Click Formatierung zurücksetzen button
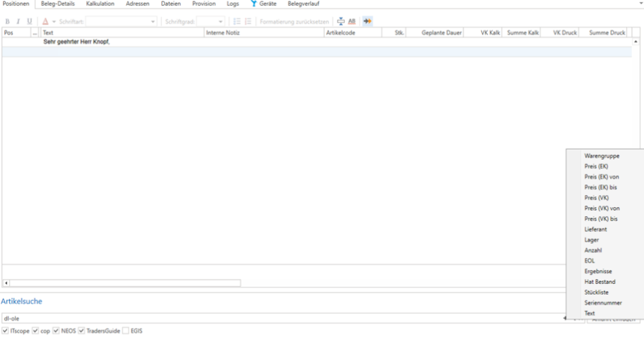 294,22
